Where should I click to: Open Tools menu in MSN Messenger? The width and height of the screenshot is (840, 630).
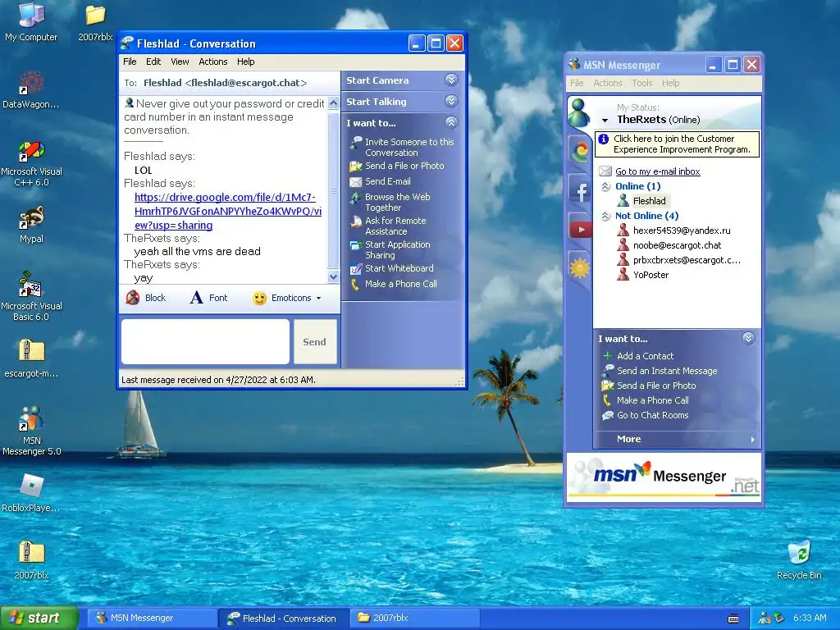tap(641, 83)
